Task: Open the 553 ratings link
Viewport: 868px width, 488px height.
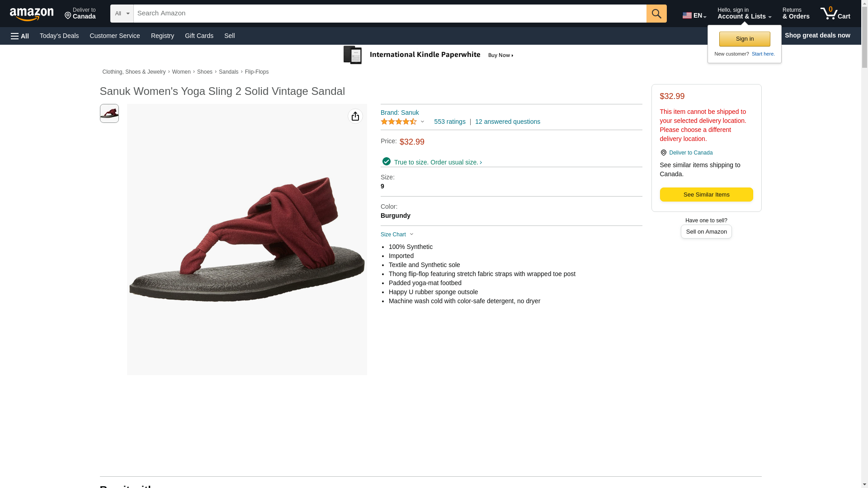Action: click(x=449, y=122)
